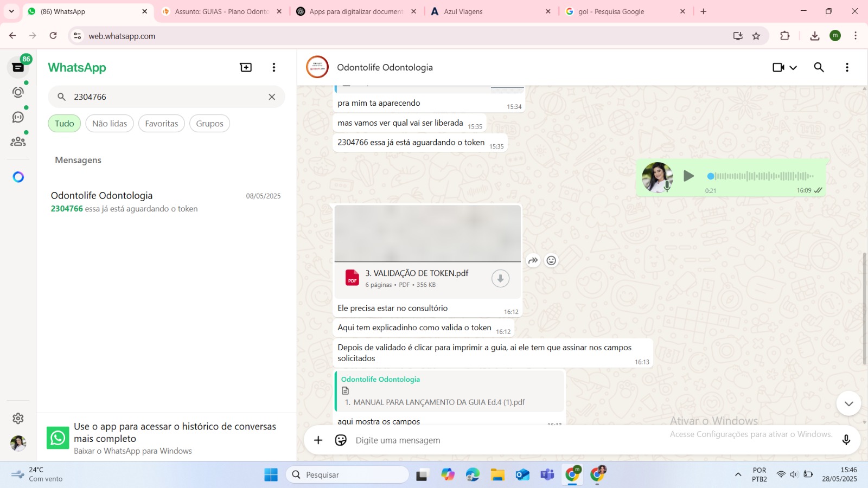Open the WhatsApp main menu three dots

pyautogui.click(x=274, y=67)
